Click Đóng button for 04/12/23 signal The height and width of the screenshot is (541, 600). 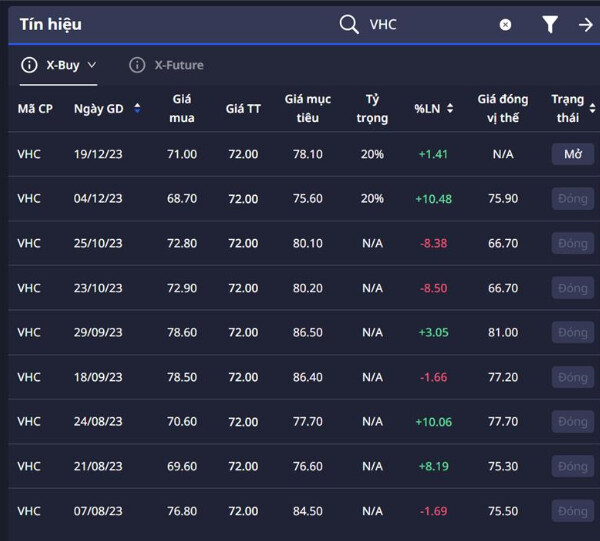pos(572,199)
